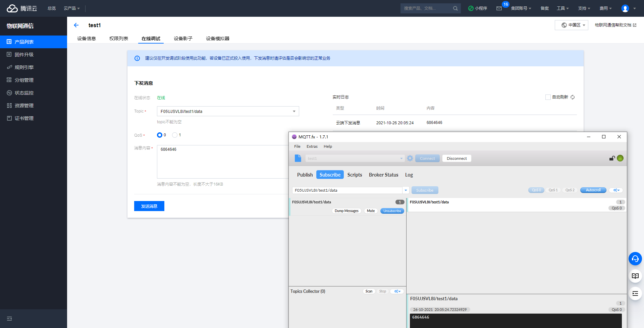Enable the 自动刷新 checkbox
The height and width of the screenshot is (328, 644).
click(x=548, y=97)
